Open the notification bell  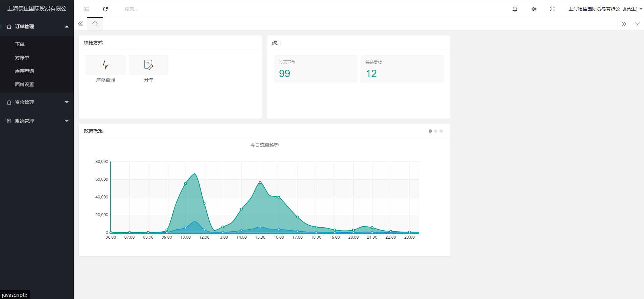coord(515,9)
